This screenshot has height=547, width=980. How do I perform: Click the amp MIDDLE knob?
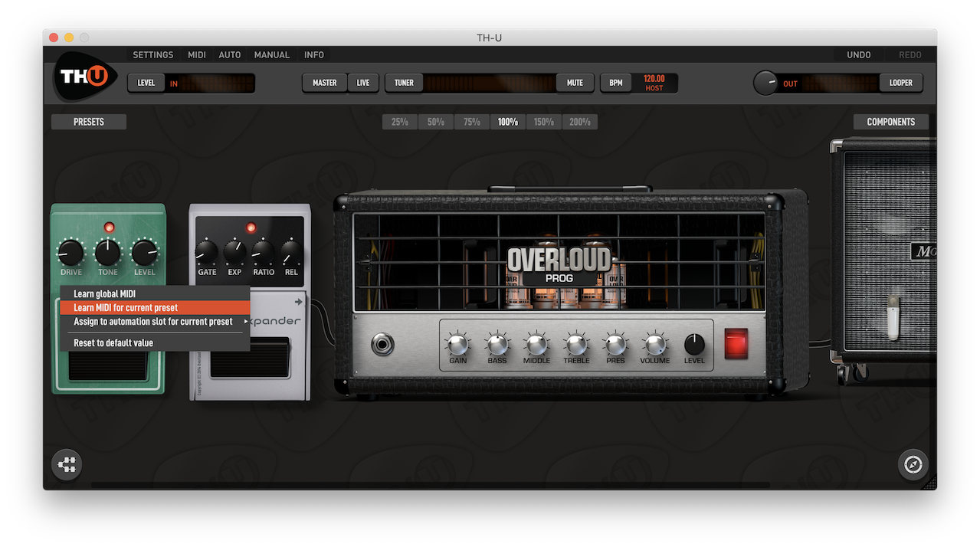pyautogui.click(x=536, y=343)
